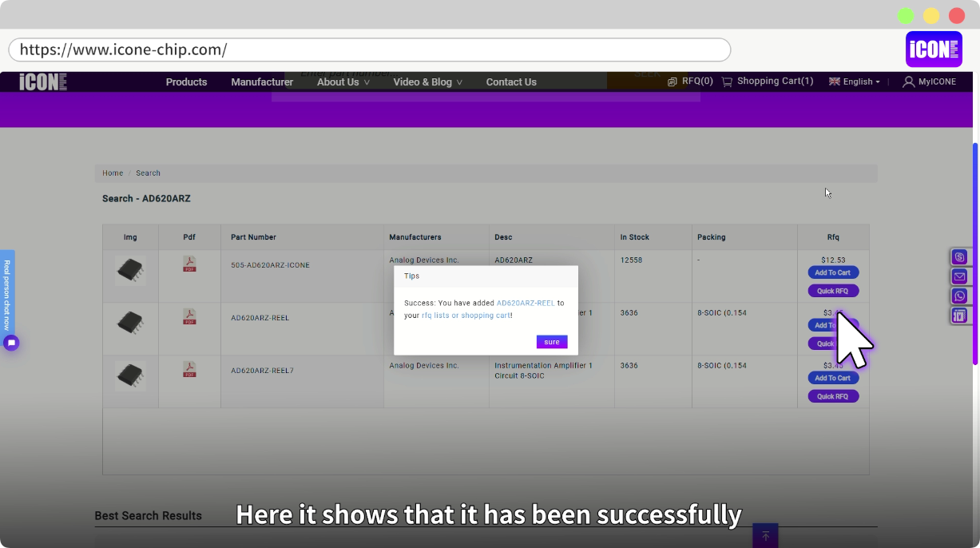Click the browser address bar URL
The image size is (980, 548).
(370, 50)
